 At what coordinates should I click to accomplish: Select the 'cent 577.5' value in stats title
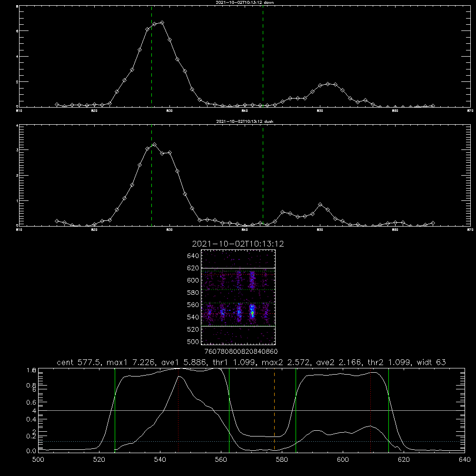point(79,362)
